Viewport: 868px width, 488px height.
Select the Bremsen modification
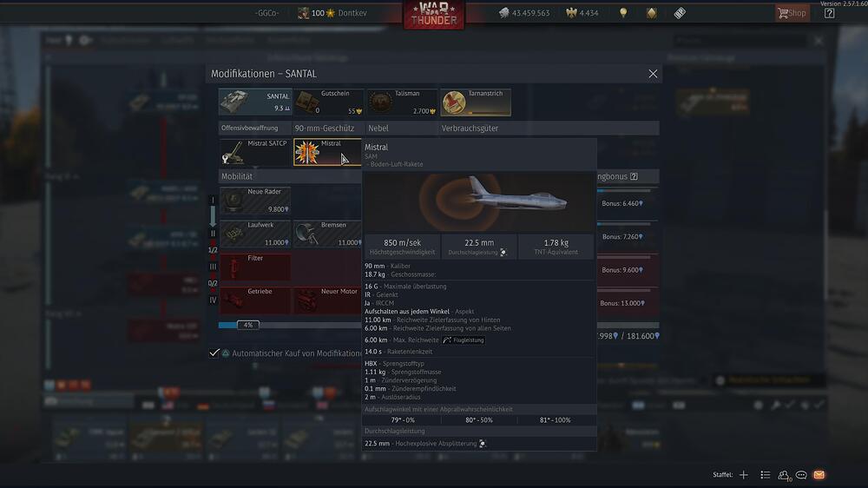(327, 234)
